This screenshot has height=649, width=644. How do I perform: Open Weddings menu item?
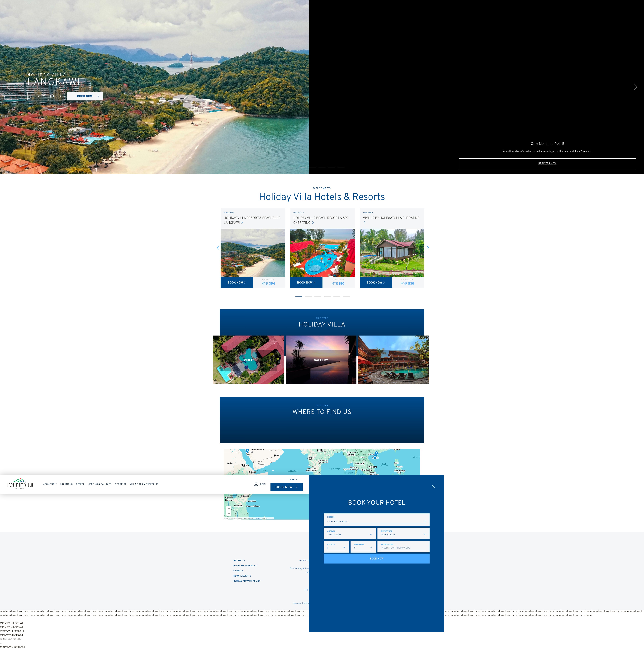pos(121,484)
